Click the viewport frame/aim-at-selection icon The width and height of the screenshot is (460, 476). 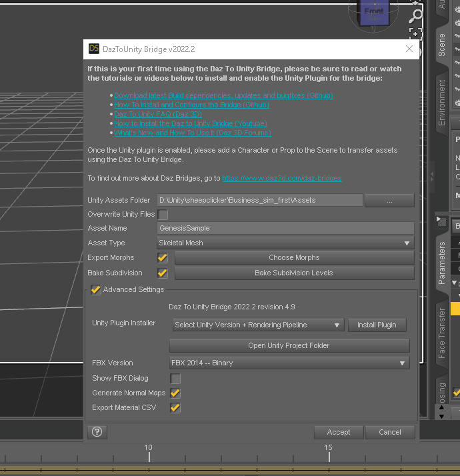(415, 33)
